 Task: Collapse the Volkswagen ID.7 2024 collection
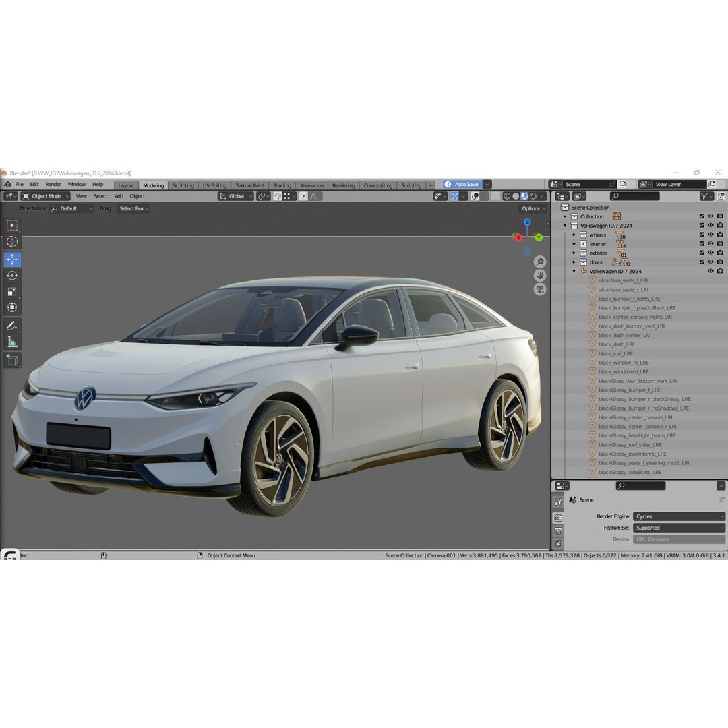[565, 225]
